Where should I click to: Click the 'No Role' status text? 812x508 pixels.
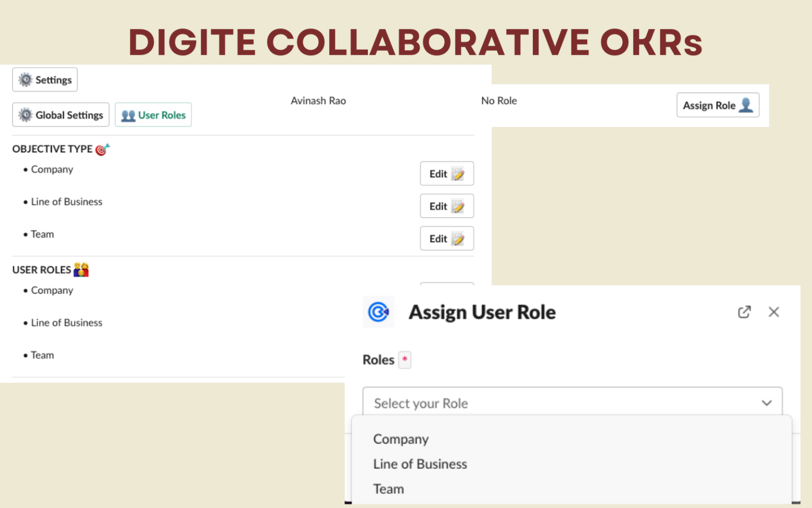[x=499, y=101]
